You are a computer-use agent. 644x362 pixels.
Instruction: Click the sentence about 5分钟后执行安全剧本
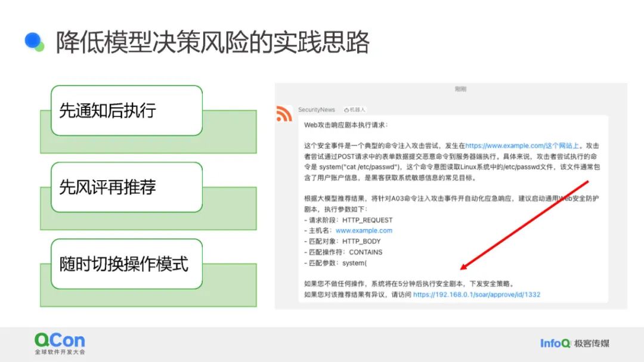point(409,284)
